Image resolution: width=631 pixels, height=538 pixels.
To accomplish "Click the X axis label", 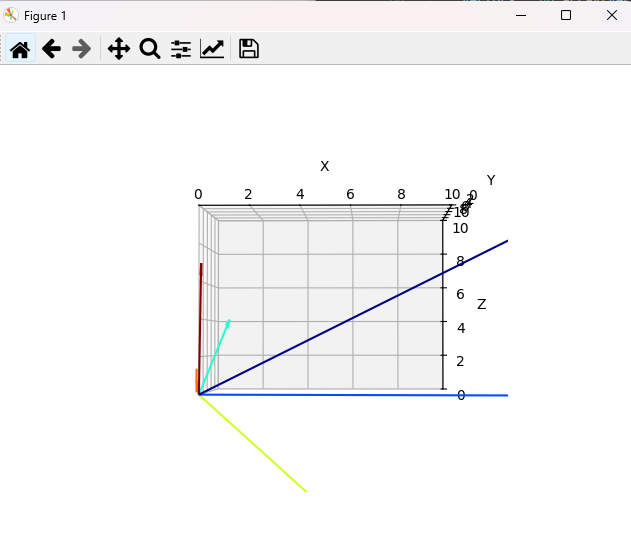I will click(x=324, y=166).
